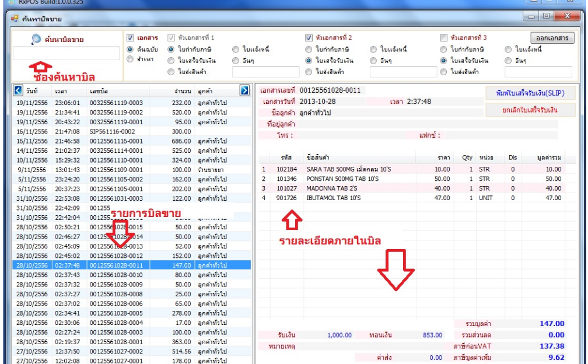588x364 pixels.
Task: Select อื่นๆ under หัวเอกสารที่ 1
Action: (x=236, y=60)
